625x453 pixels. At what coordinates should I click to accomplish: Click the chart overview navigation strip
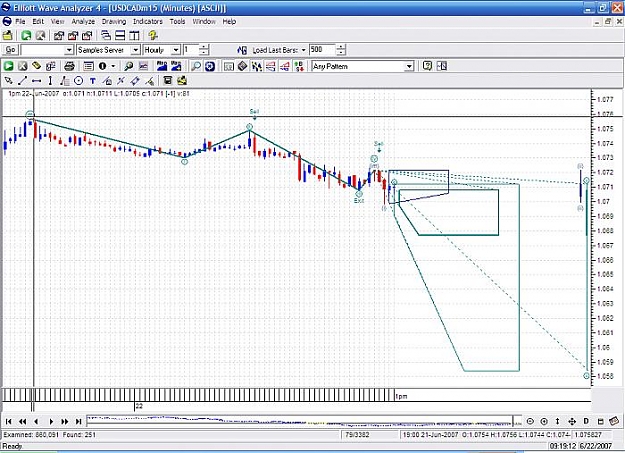coord(304,421)
